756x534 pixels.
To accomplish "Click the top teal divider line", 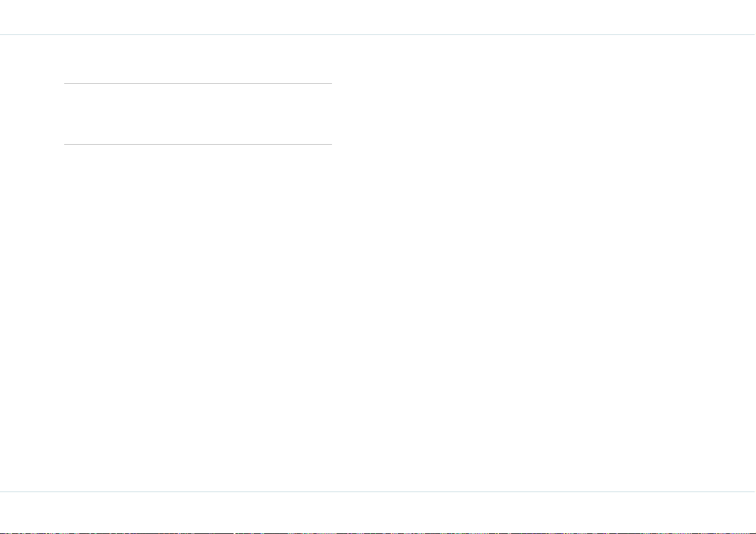I will [x=378, y=35].
